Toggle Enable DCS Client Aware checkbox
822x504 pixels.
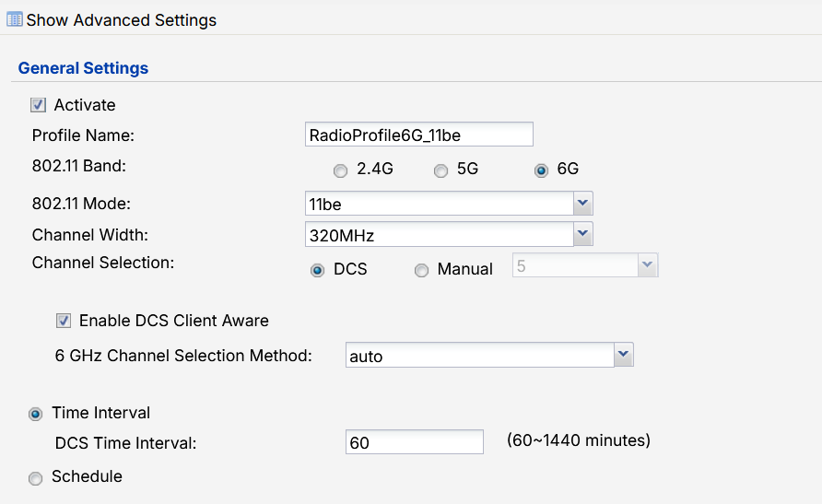tap(64, 321)
